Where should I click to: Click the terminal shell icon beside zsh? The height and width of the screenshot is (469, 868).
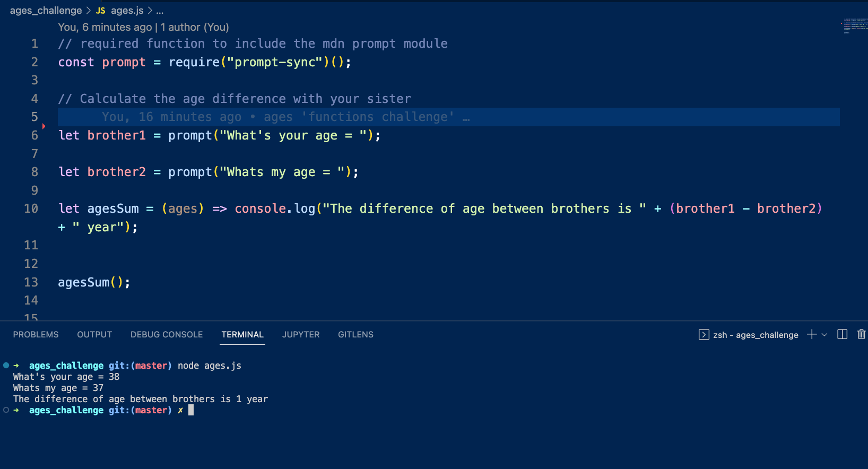click(704, 334)
